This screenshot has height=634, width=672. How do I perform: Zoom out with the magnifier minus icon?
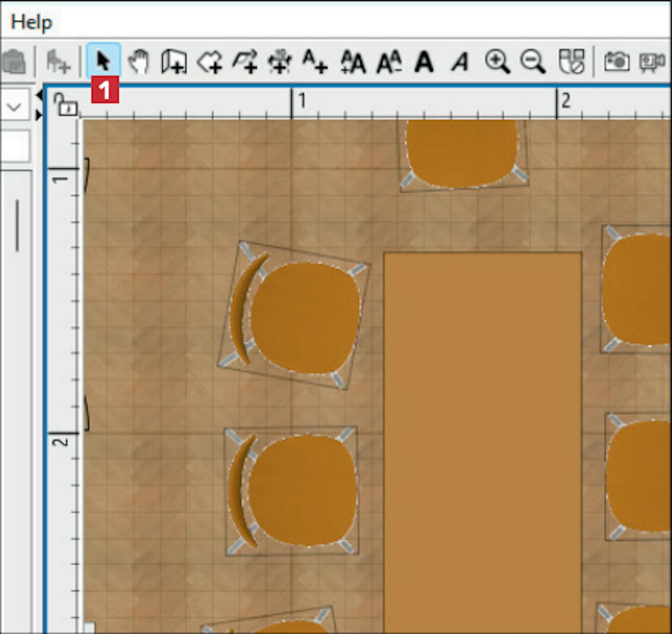tap(533, 61)
